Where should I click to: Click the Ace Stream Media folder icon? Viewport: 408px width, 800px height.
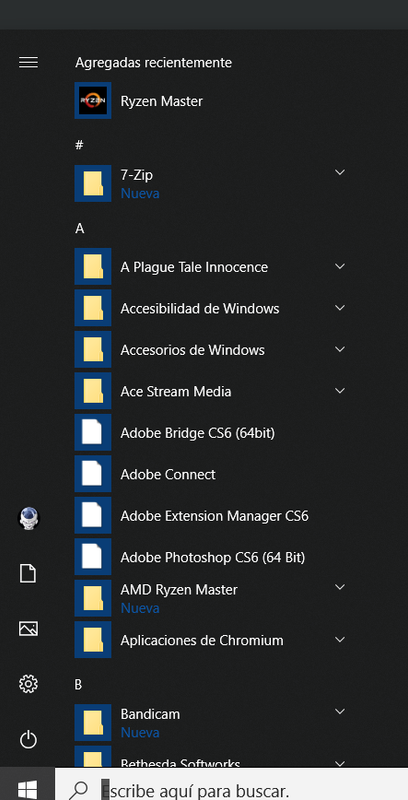[x=93, y=391]
